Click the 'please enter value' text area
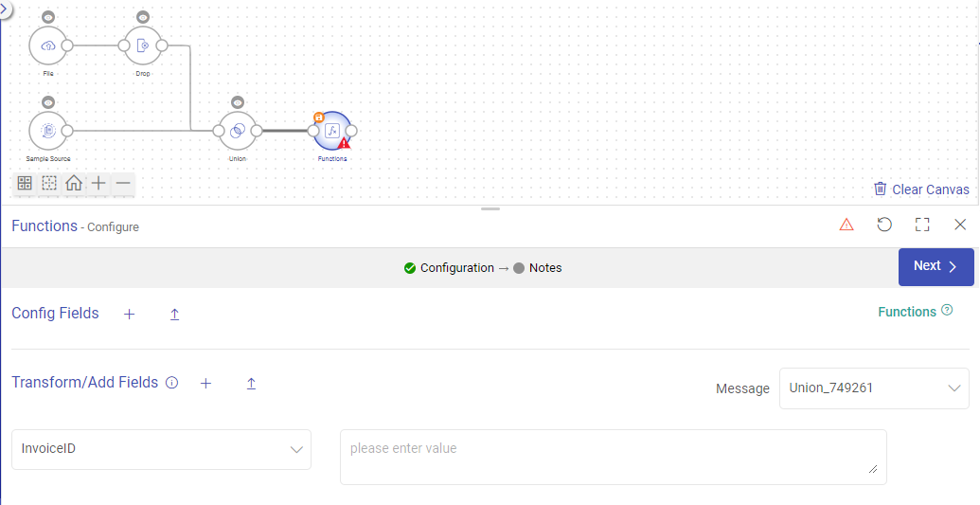Viewport: 980px width, 505px height. pyautogui.click(x=613, y=457)
